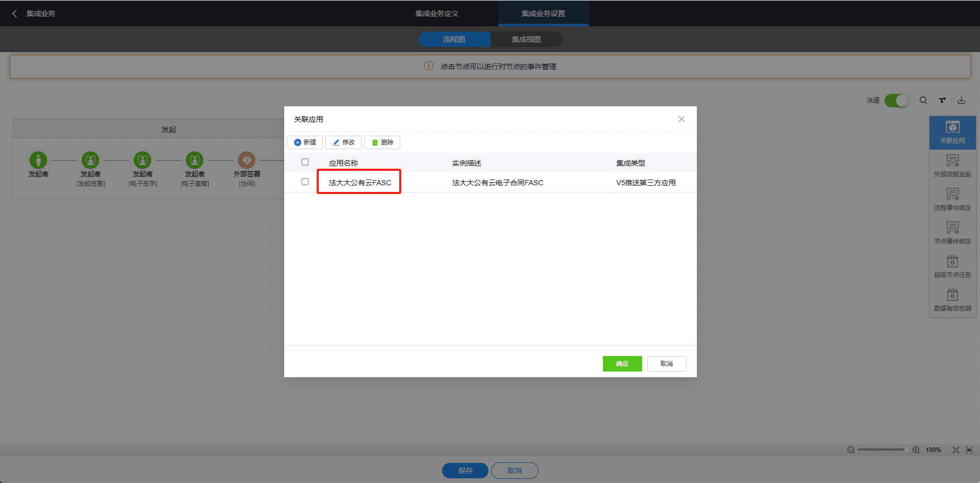Viewport: 980px width, 483px height.
Task: Click the zoom slider track
Action: tap(883, 450)
